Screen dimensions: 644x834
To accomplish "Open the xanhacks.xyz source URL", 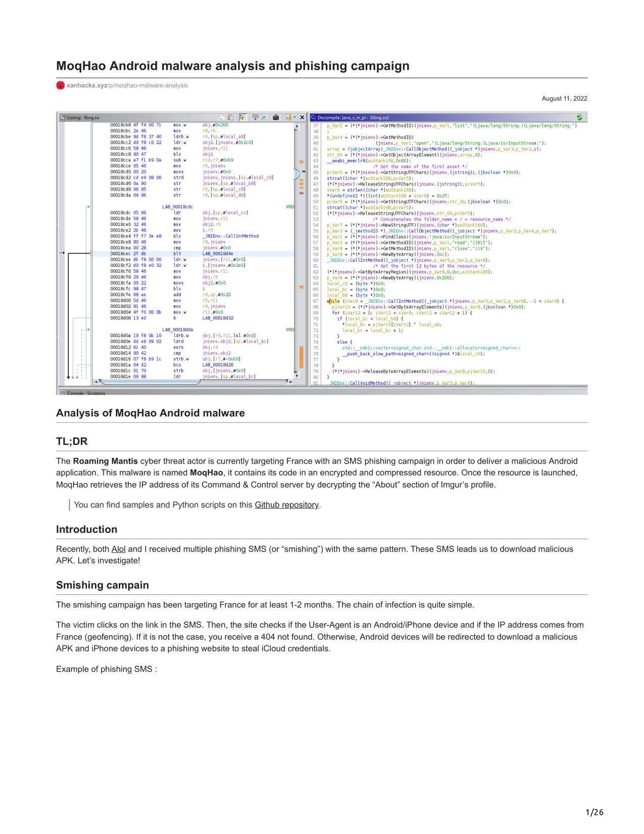I will click(127, 85).
